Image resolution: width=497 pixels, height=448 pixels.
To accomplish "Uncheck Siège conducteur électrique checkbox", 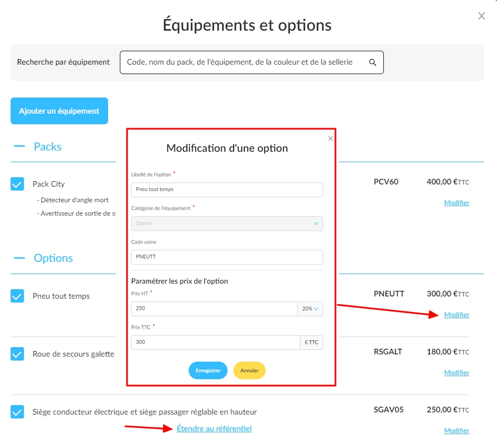I will point(17,412).
